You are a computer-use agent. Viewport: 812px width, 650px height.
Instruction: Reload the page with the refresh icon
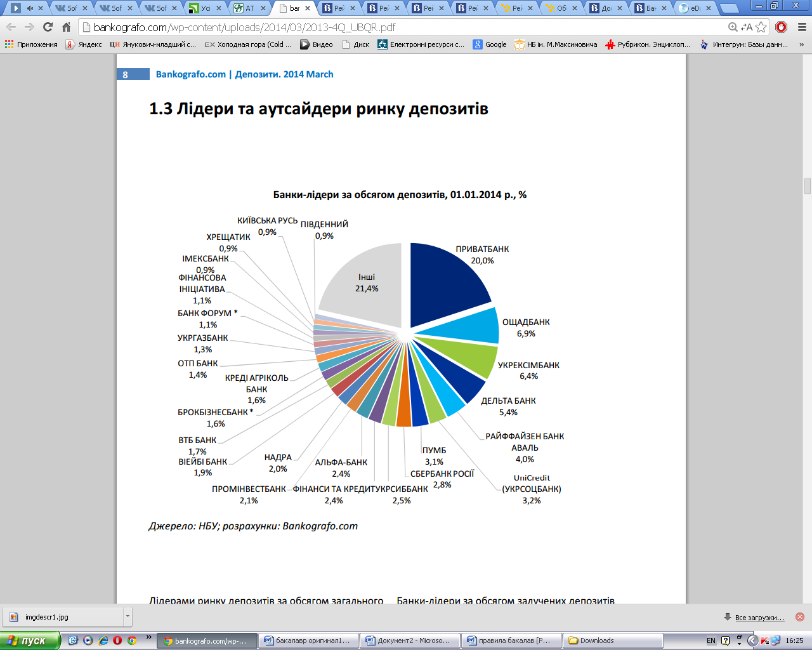pos(48,27)
